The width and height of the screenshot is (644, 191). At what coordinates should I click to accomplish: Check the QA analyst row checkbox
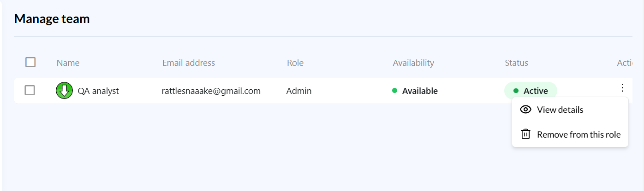30,91
